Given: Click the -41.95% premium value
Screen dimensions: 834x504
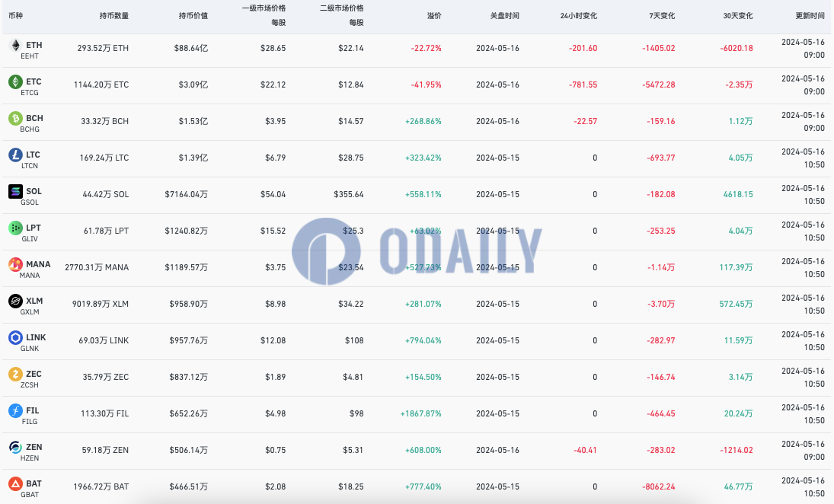Looking at the screenshot, I should [426, 85].
